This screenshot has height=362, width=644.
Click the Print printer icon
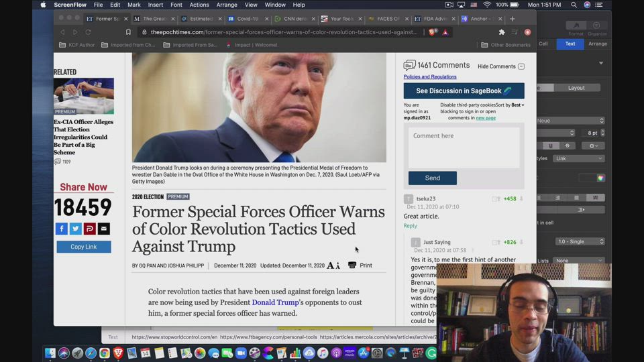352,265
